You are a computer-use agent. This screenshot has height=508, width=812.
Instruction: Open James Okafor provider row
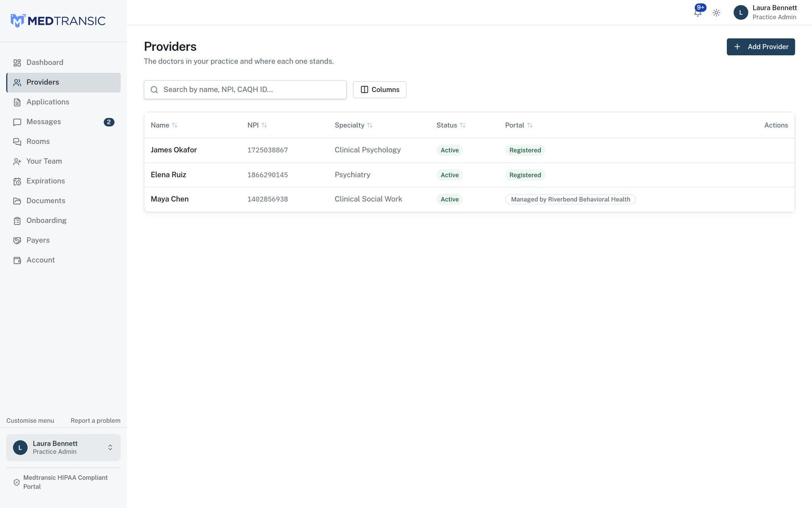(469, 150)
